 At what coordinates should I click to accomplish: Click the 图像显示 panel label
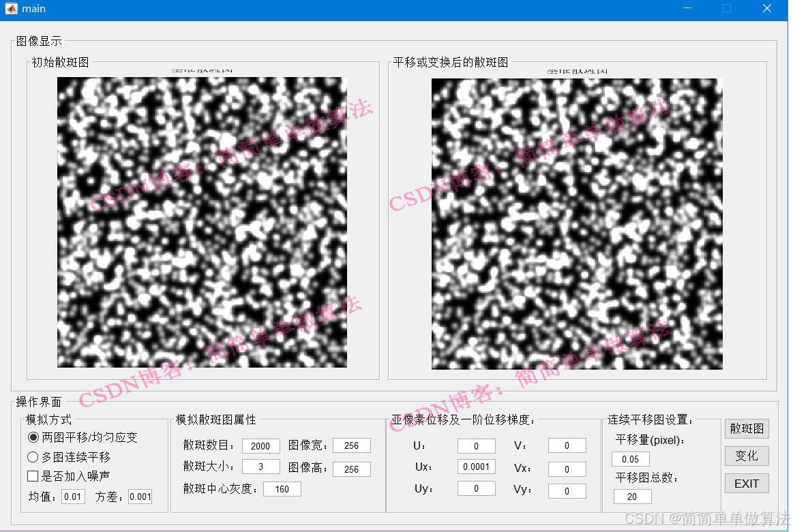click(39, 41)
